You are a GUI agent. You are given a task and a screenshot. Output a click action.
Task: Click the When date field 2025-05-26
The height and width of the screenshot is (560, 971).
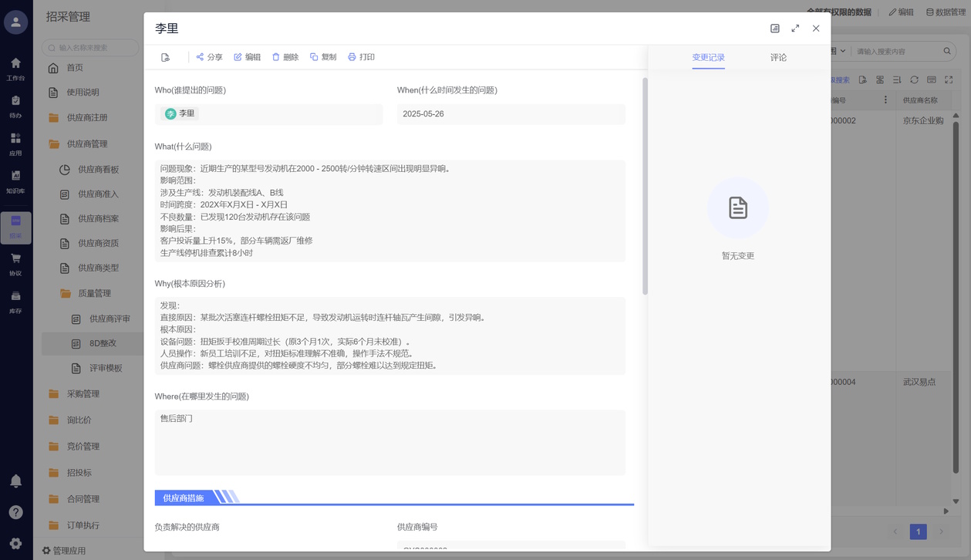coord(511,114)
